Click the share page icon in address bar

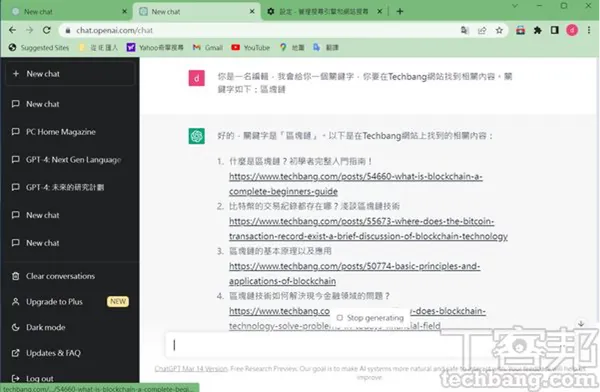pos(482,30)
